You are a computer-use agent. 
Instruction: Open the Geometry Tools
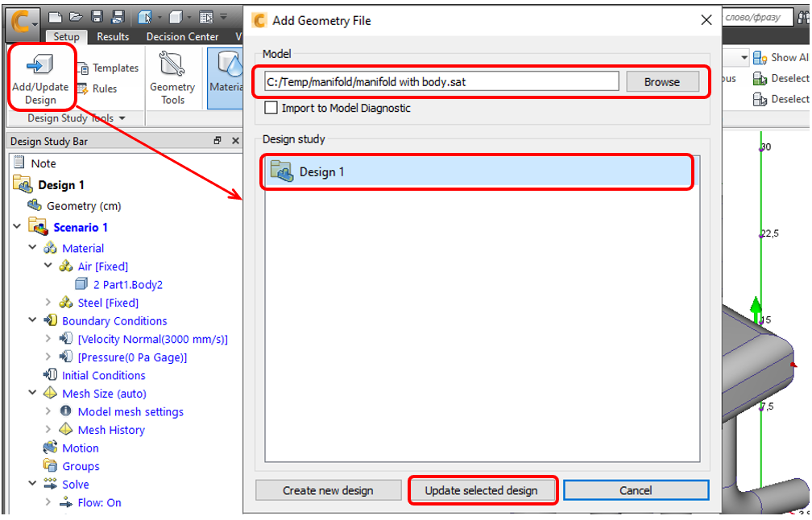point(172,77)
